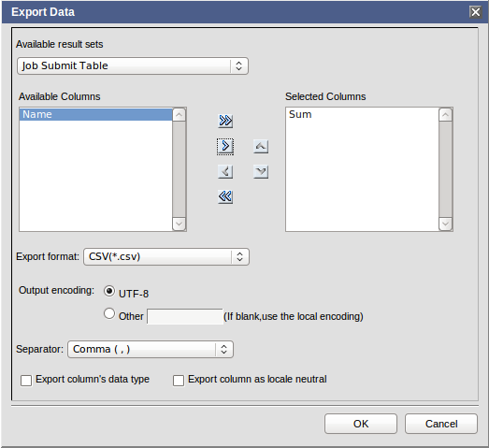Click the Cancel button
Image resolution: width=489 pixels, height=448 pixels.
click(x=441, y=424)
